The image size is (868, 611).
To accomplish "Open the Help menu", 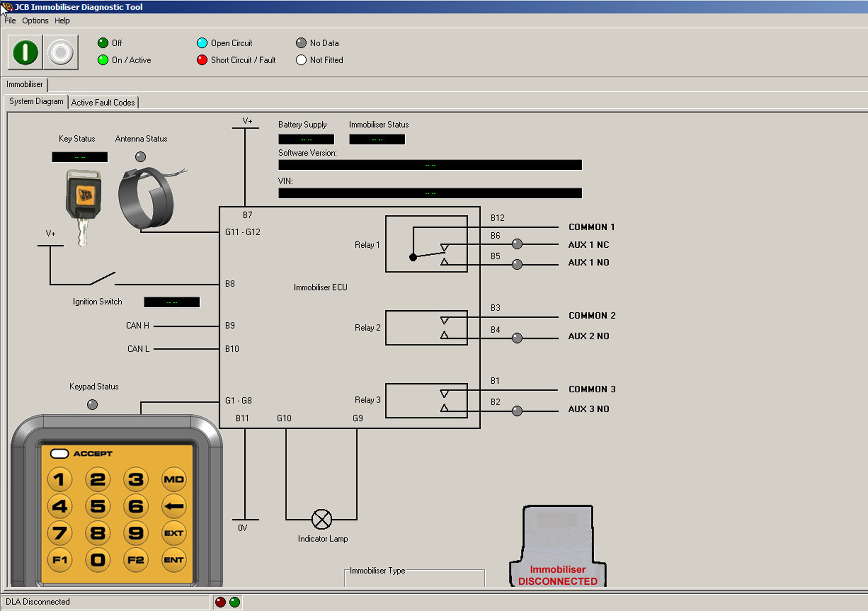I will tap(62, 20).
